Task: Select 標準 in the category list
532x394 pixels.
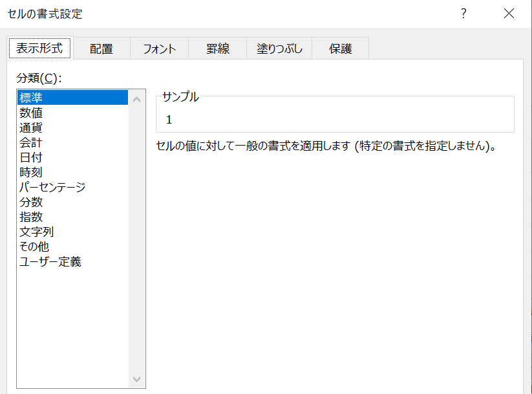Action: tap(72, 98)
